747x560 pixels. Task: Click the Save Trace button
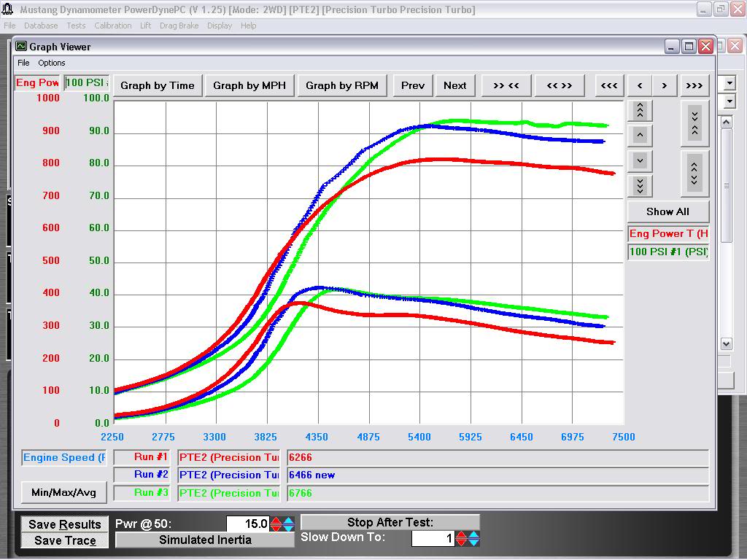tap(65, 540)
